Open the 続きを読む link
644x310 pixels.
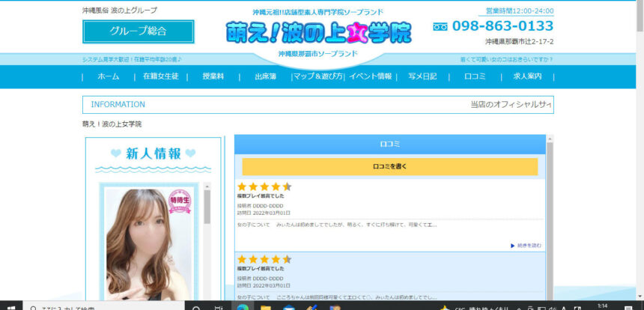pyautogui.click(x=526, y=246)
